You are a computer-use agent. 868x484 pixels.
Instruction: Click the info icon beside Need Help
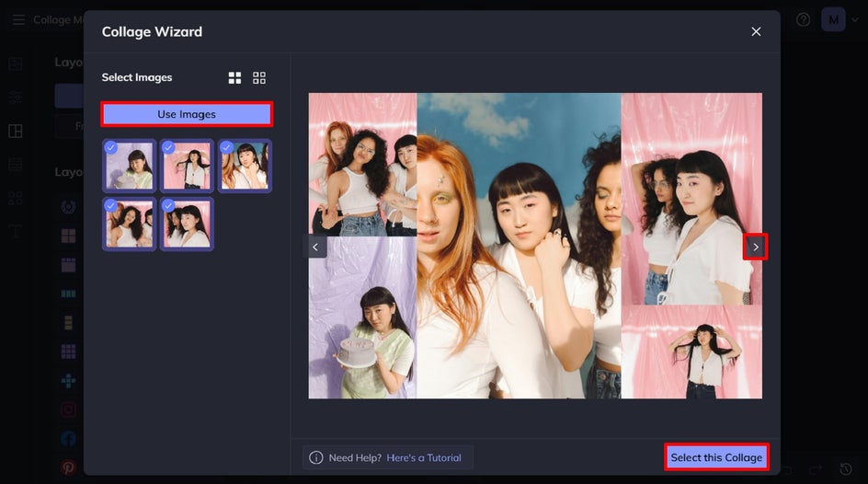(316, 458)
